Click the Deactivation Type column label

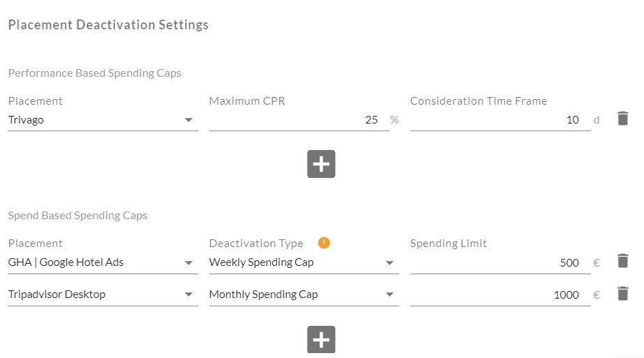point(256,244)
